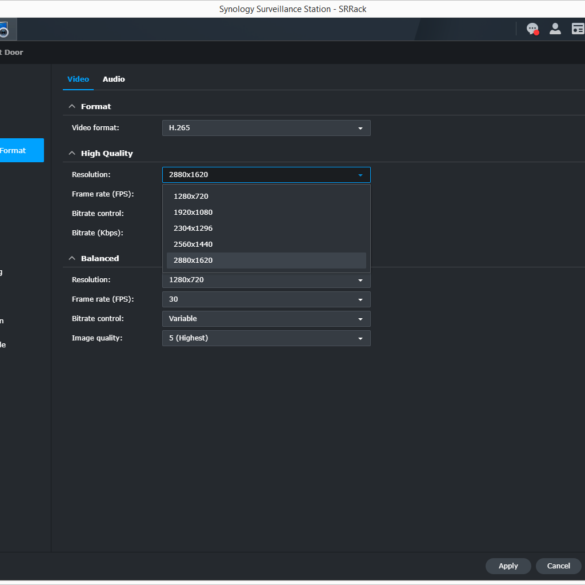
Task: Click the 'Bitrate (Kbps):' label
Action: coord(97,233)
